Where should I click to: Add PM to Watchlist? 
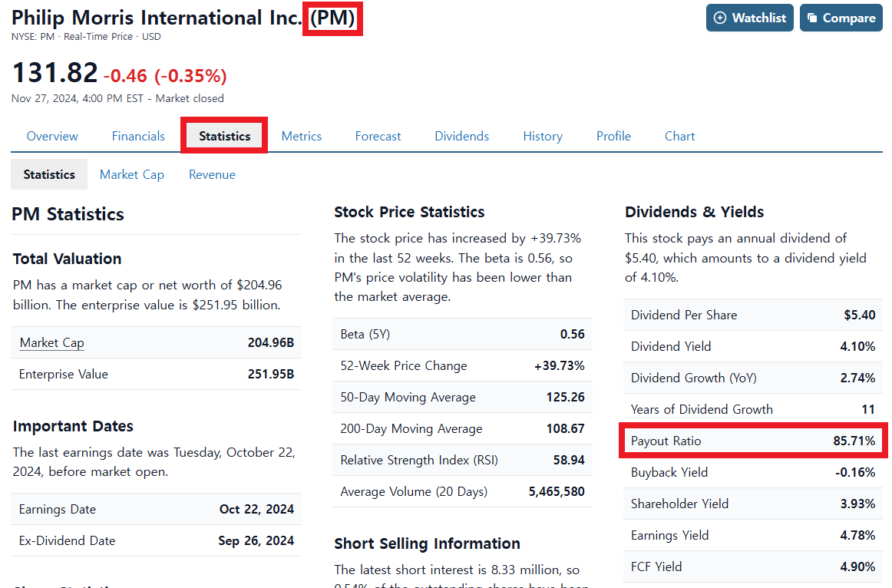(x=750, y=18)
